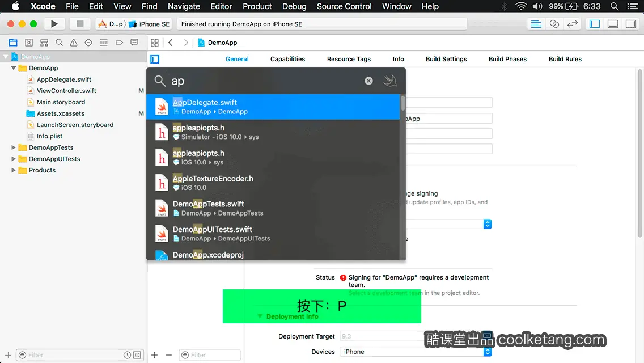644x363 pixels.
Task: Switch to the General tab
Action: click(237, 59)
